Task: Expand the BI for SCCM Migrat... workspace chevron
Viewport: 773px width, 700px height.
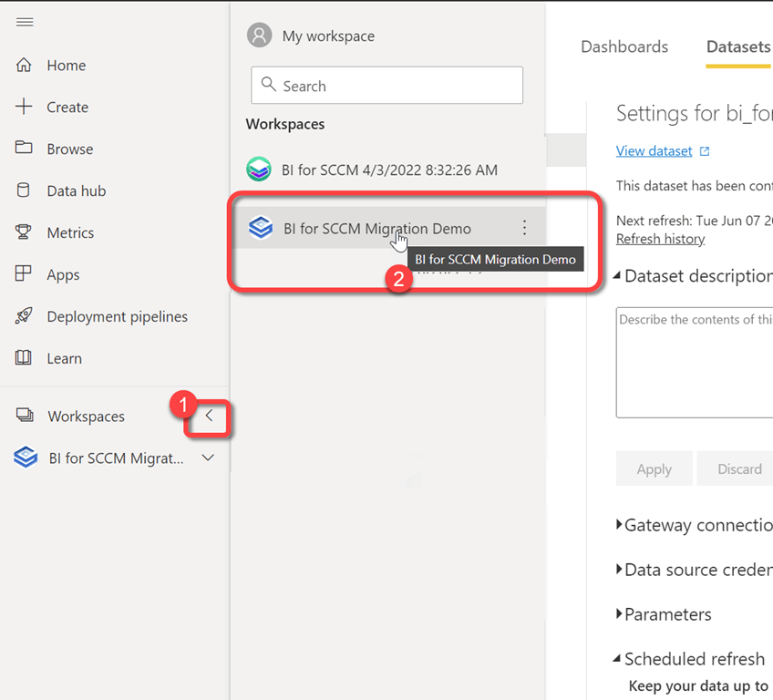Action: pyautogui.click(x=208, y=458)
